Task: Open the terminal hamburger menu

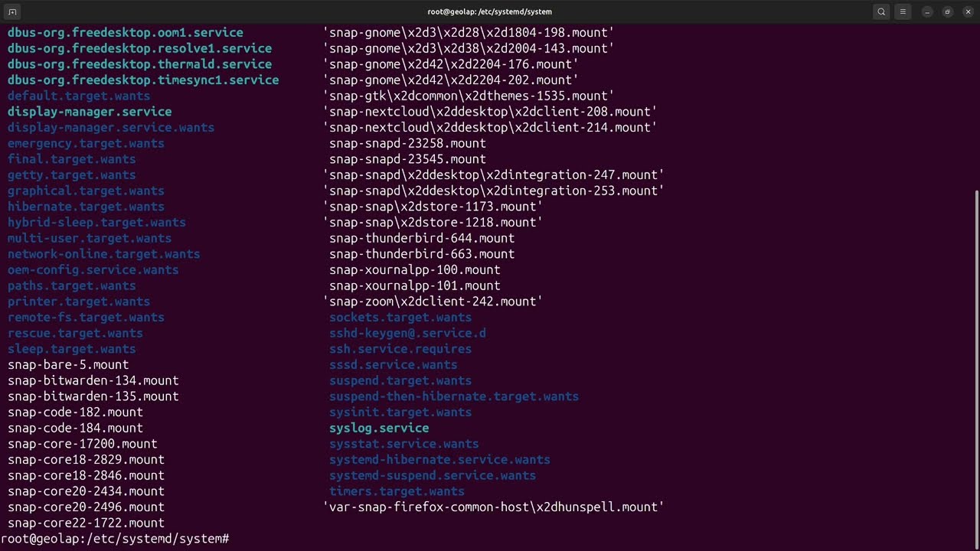Action: point(903,11)
